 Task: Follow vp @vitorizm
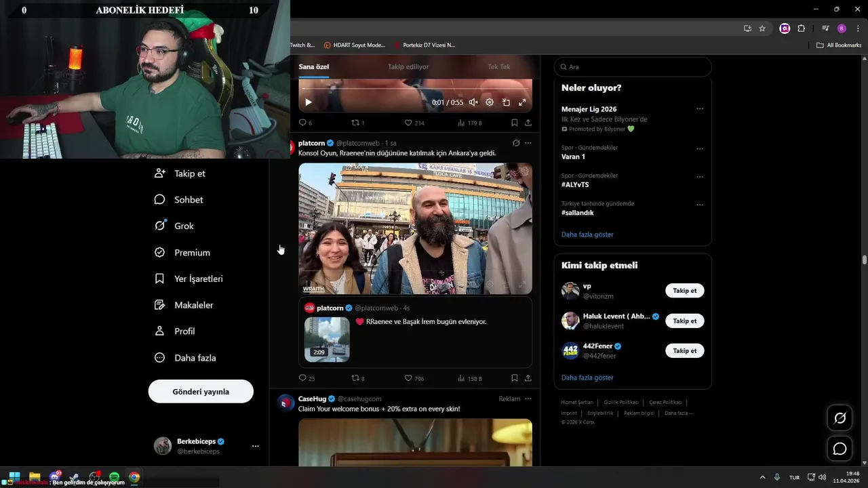pyautogui.click(x=685, y=291)
